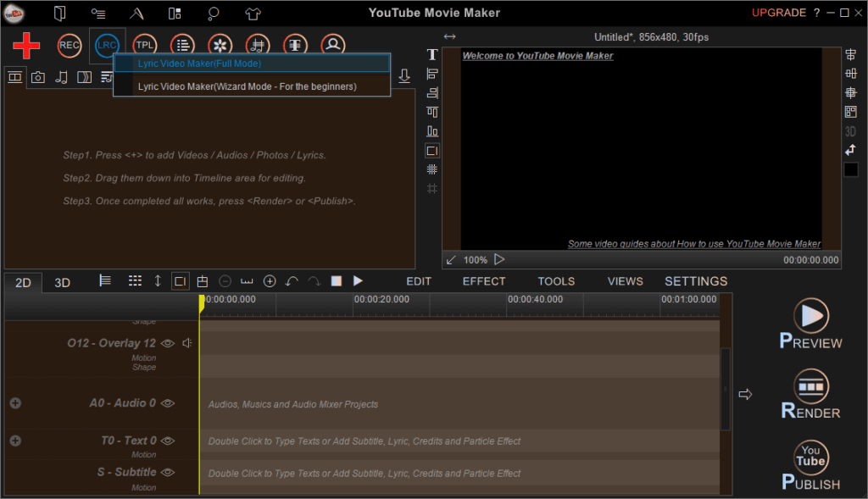This screenshot has width=868, height=499.
Task: Click the RENDER button
Action: tap(811, 394)
